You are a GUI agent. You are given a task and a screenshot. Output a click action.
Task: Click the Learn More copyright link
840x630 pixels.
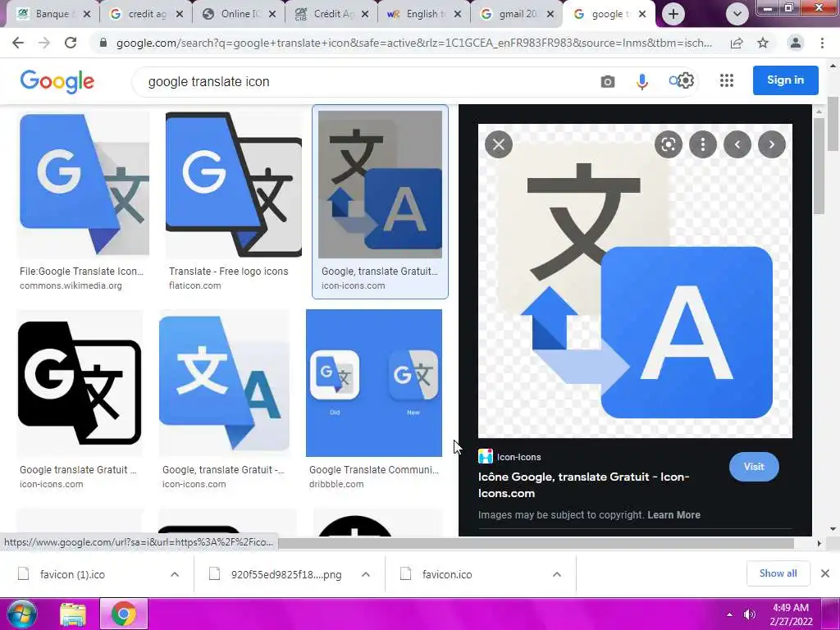[673, 515]
